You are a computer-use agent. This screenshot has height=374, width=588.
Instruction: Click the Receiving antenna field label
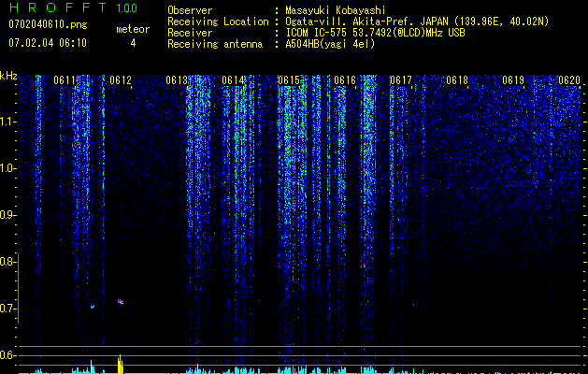point(215,44)
